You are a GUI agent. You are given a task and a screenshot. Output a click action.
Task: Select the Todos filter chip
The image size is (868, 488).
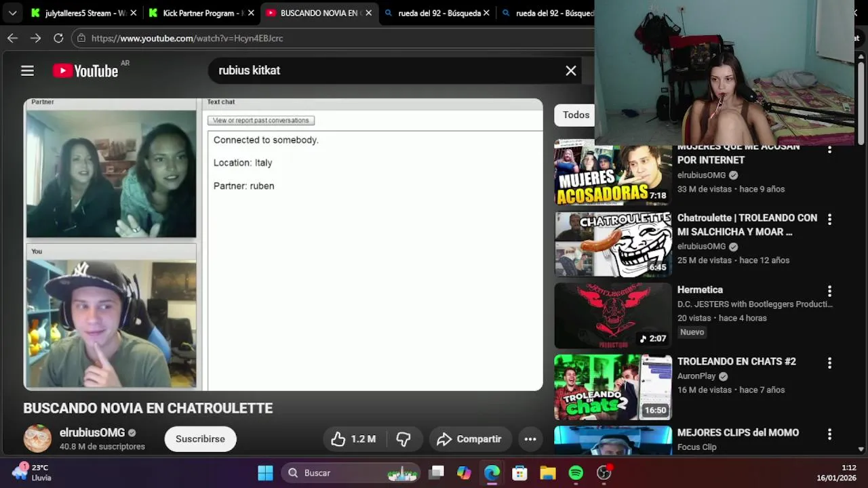tap(575, 115)
